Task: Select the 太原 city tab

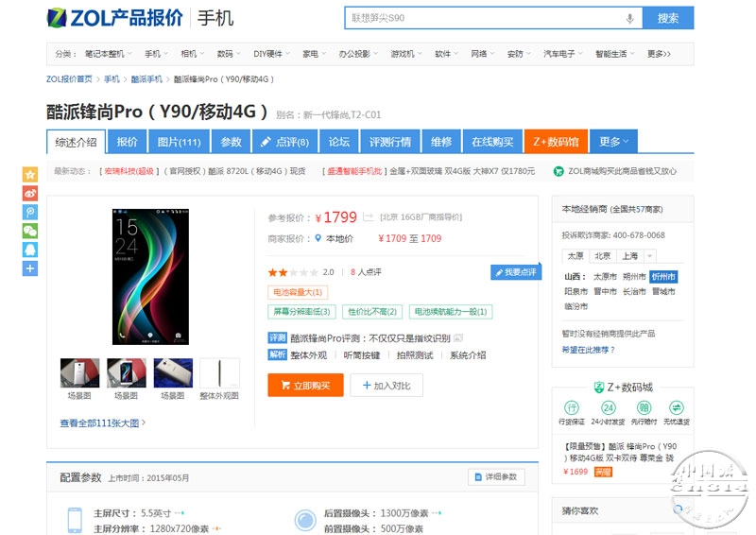Action: 575,255
